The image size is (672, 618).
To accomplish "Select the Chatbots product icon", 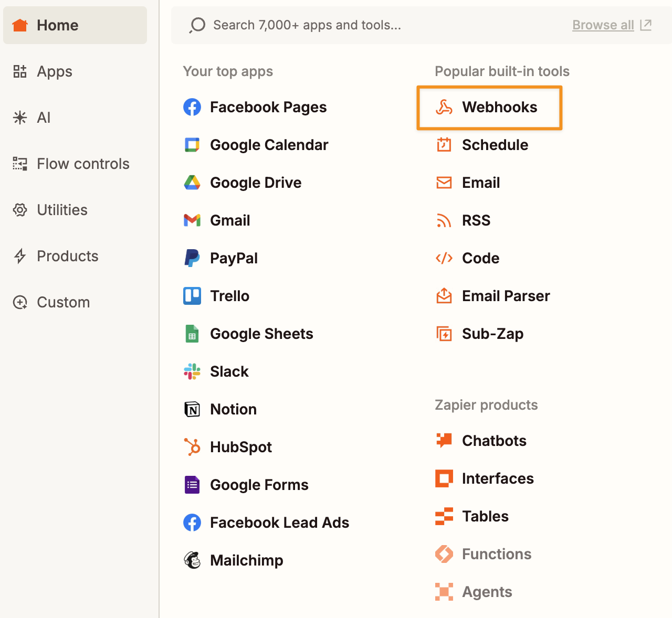I will [444, 441].
